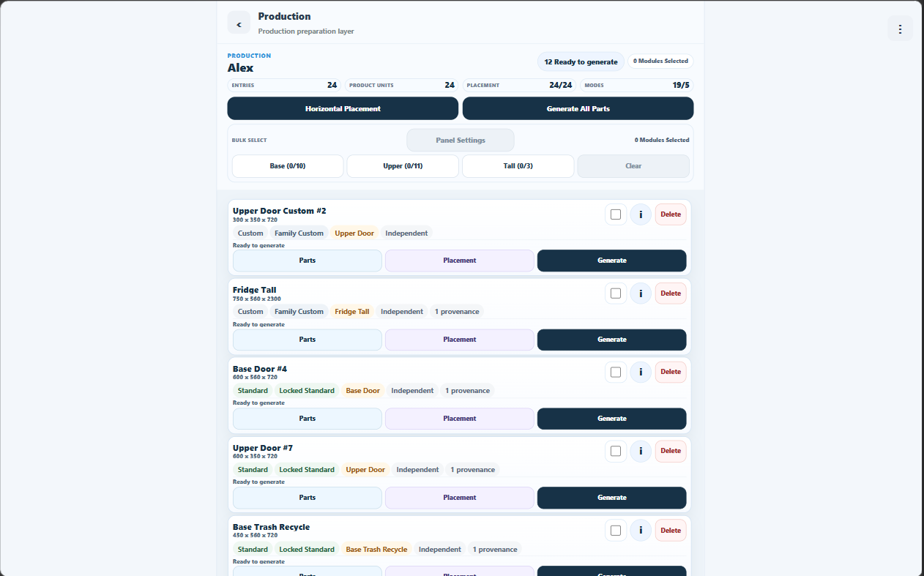
Task: Show info for Upper Door #7
Action: click(641, 451)
